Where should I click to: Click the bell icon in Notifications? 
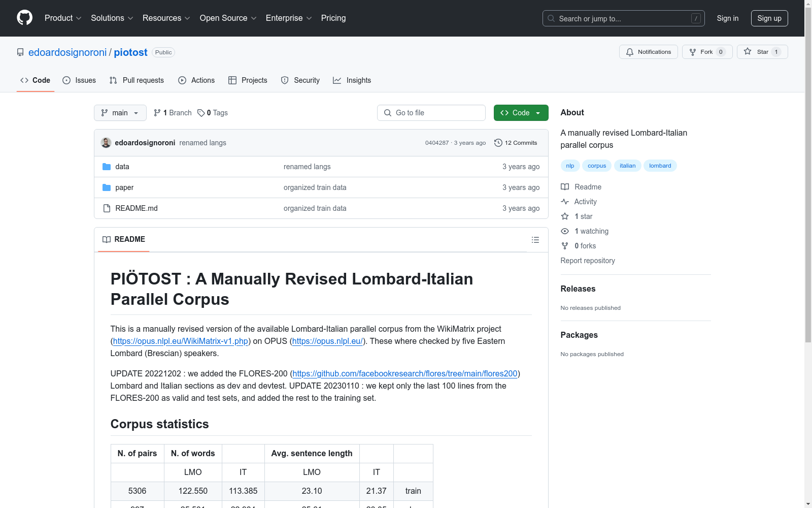(630, 52)
